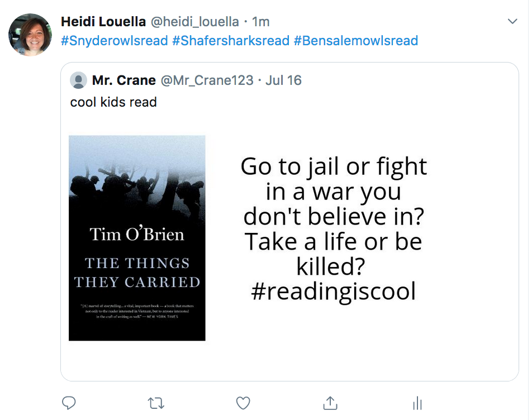Visit the Heidi Louella display name
This screenshot has height=420, width=532.
click(103, 22)
